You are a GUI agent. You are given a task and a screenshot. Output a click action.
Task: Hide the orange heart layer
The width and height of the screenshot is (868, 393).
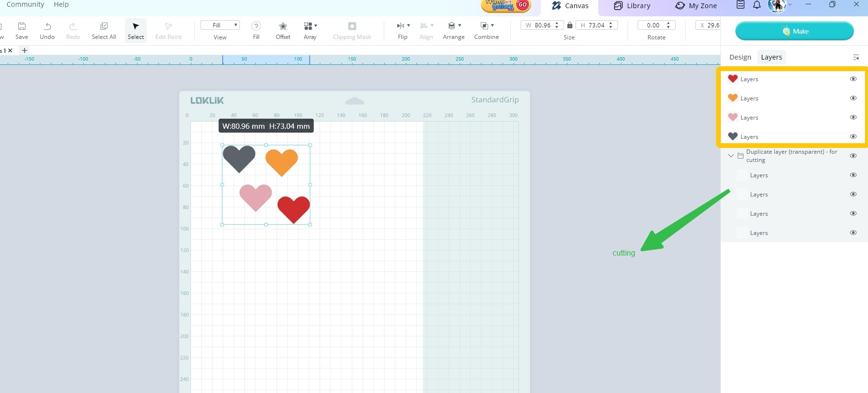pyautogui.click(x=853, y=98)
